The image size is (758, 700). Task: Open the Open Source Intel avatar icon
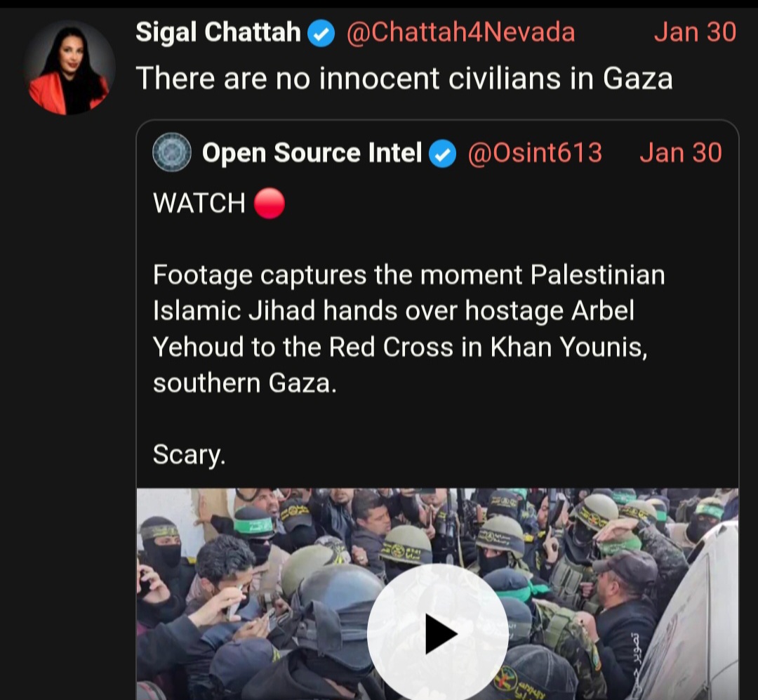pyautogui.click(x=172, y=152)
